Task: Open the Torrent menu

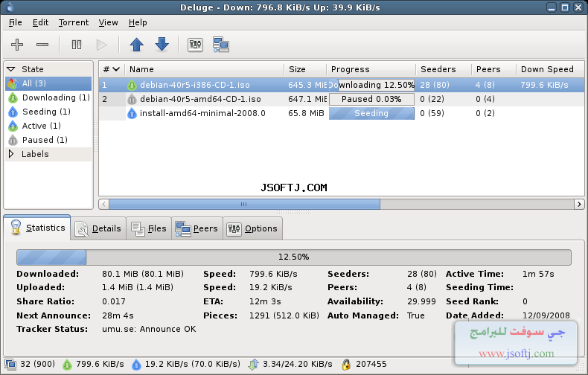Action: [74, 22]
